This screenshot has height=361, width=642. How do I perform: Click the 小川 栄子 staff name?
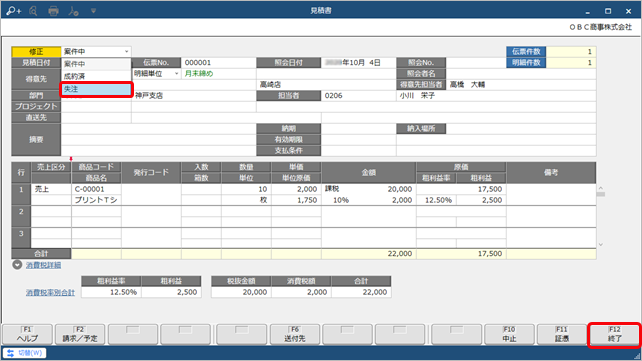coord(417,96)
